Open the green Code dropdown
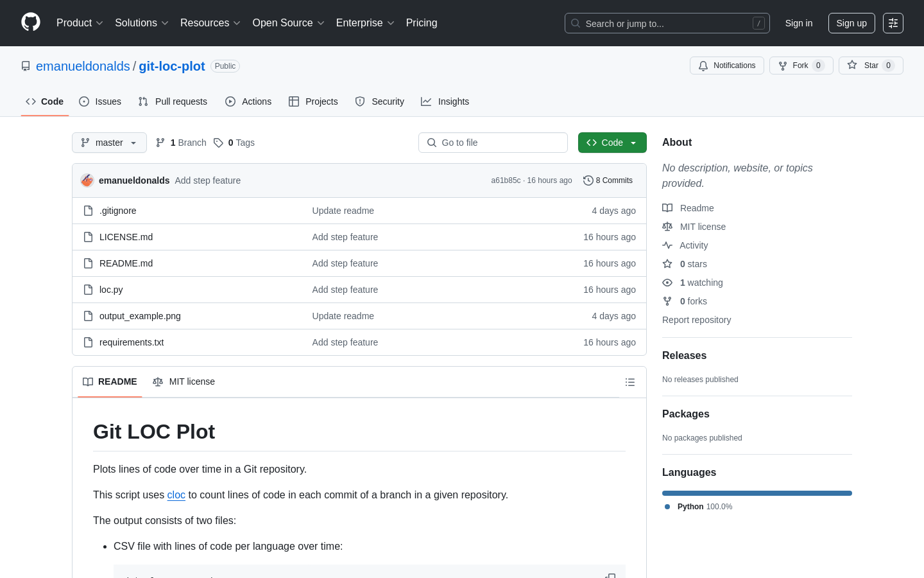 pyautogui.click(x=612, y=143)
